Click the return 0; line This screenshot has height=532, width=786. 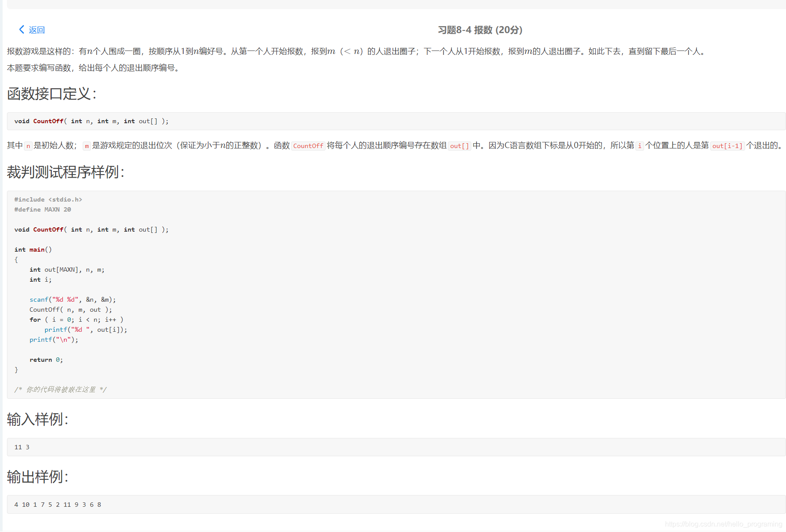[46, 360]
